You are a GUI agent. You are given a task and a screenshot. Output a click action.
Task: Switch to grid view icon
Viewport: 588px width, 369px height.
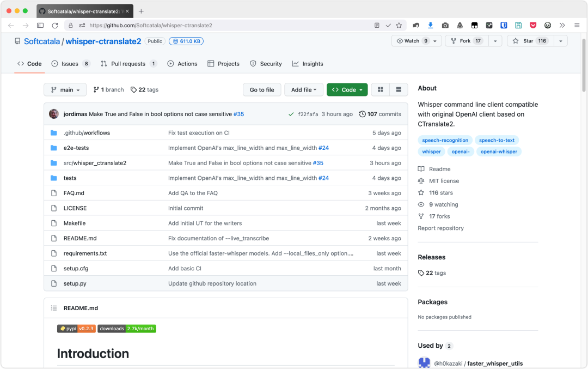coord(380,90)
